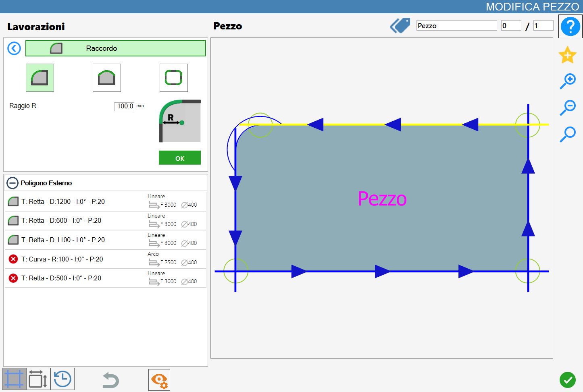Click the zoom fit magnifier icon

tap(568, 134)
